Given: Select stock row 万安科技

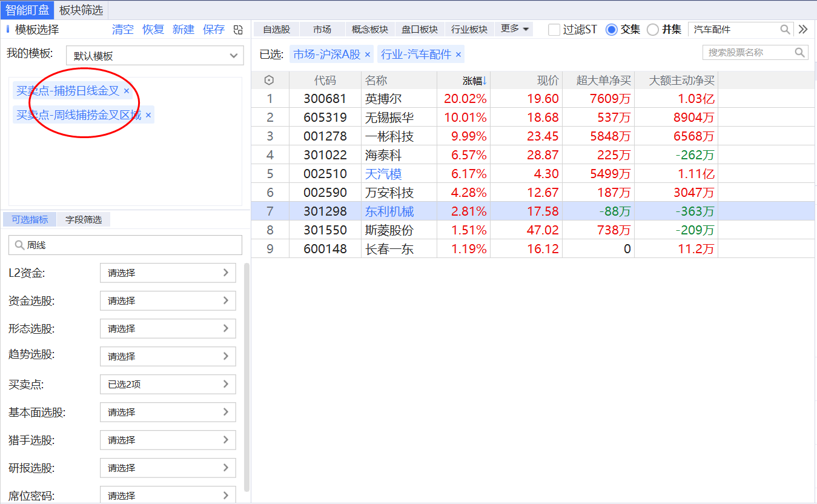Looking at the screenshot, I should point(533,193).
